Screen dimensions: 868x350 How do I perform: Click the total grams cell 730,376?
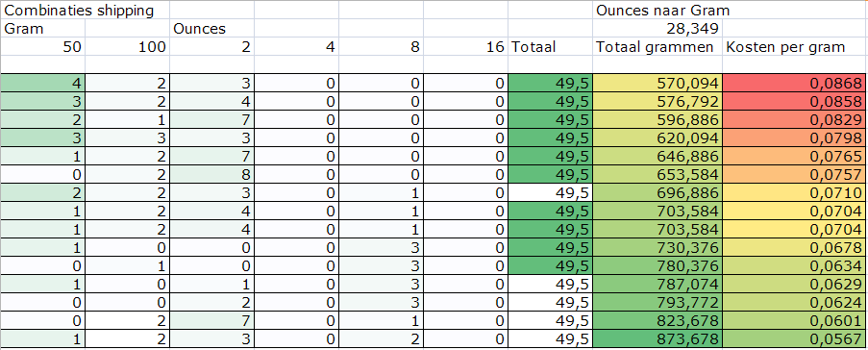(657, 247)
